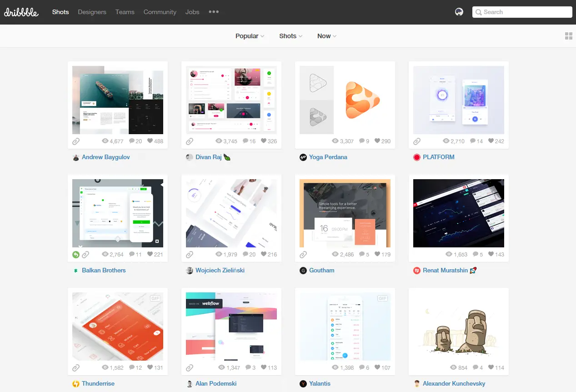
Task: Like the Balkan Brothers shot heart icon
Action: 150,254
